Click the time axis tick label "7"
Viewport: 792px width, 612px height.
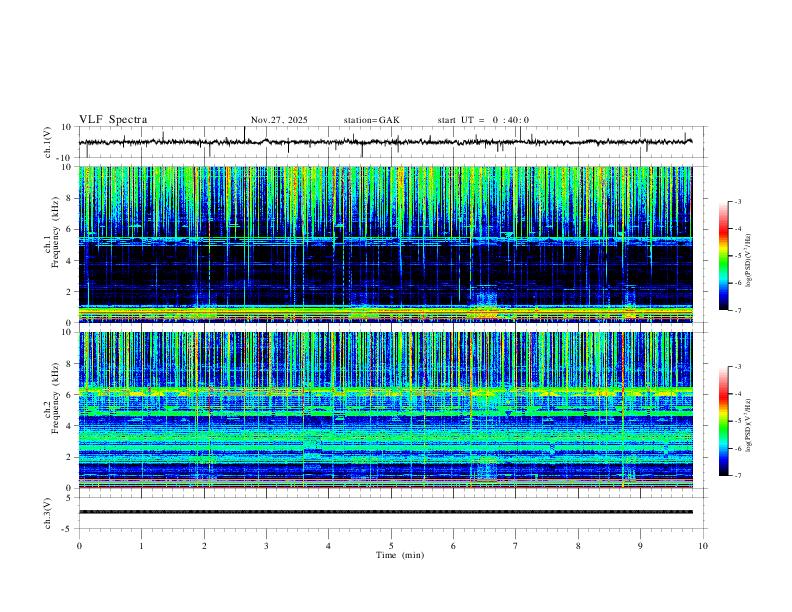[516, 546]
